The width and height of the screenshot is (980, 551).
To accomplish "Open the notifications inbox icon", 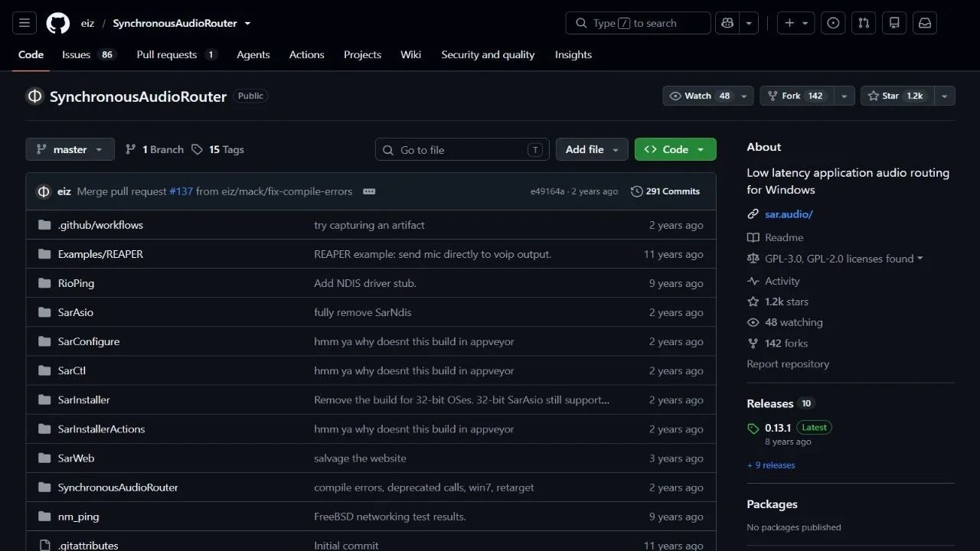I will pyautogui.click(x=925, y=23).
